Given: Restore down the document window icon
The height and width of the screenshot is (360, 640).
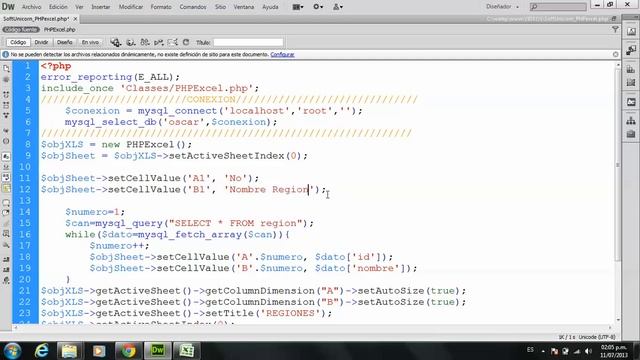Looking at the screenshot, I should (x=613, y=19).
